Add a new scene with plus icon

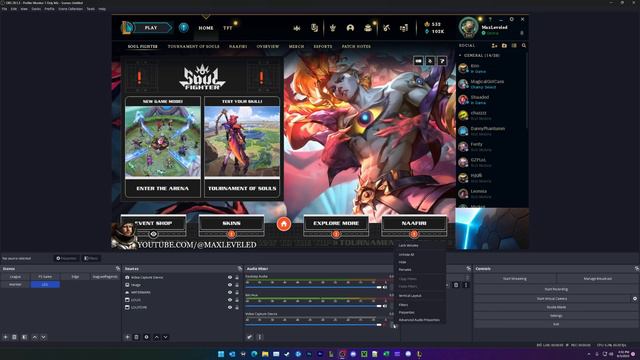tap(5, 337)
